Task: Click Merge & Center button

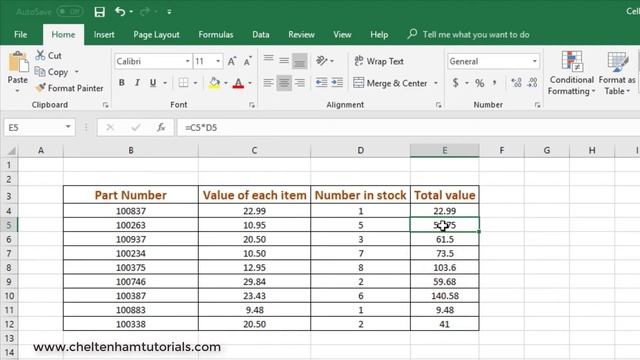Action: click(390, 83)
